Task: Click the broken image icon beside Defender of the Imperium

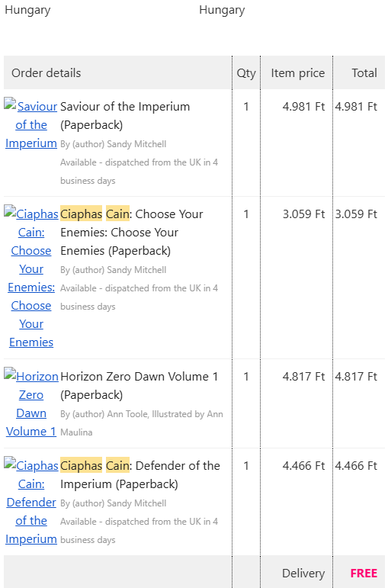Action: (10, 462)
